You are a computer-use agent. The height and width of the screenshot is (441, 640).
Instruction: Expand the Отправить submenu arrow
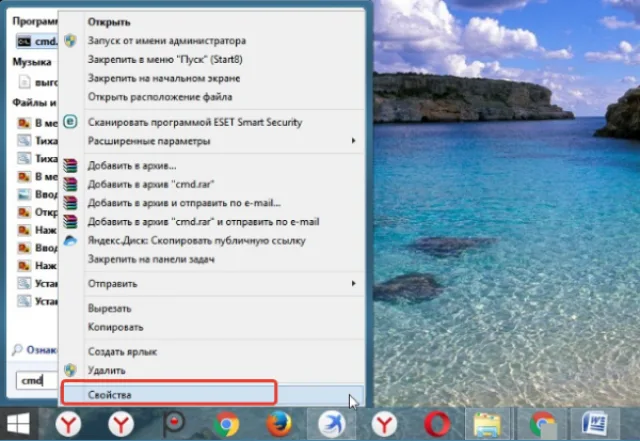[353, 283]
